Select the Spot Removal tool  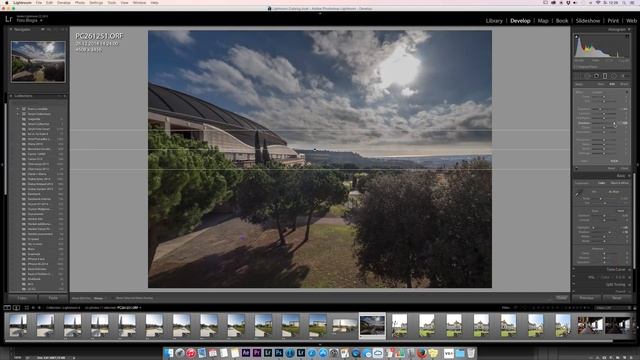[587, 76]
